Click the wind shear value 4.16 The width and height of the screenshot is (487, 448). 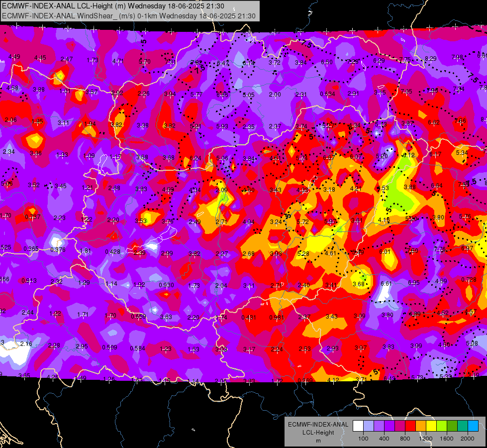click(x=384, y=220)
